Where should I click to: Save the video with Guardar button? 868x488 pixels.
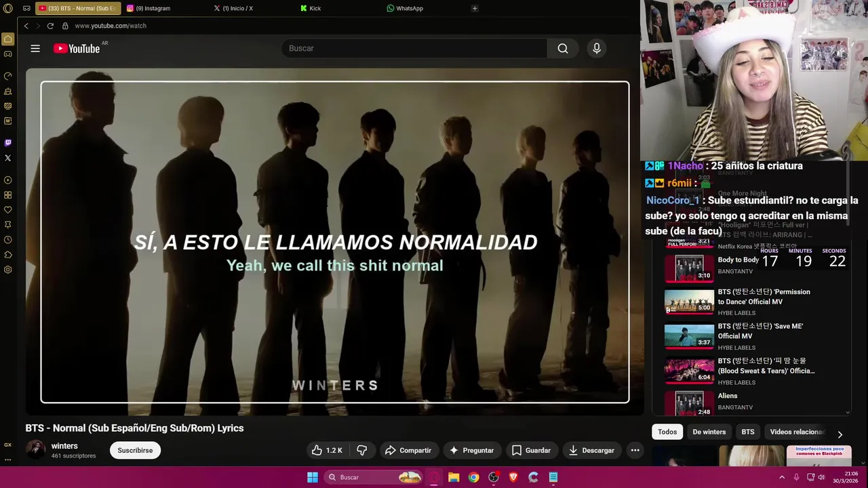click(531, 450)
